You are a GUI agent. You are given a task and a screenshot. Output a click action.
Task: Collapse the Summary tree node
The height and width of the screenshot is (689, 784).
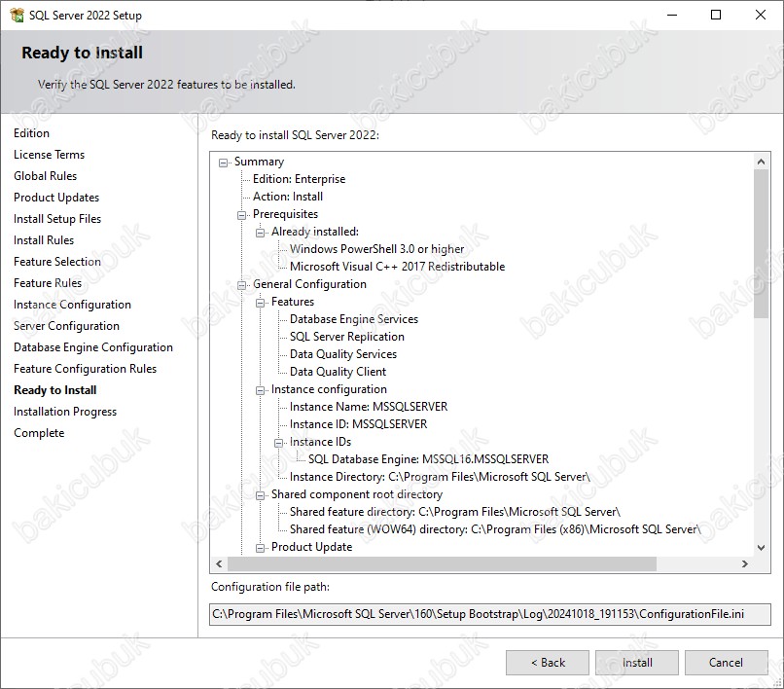pos(223,163)
